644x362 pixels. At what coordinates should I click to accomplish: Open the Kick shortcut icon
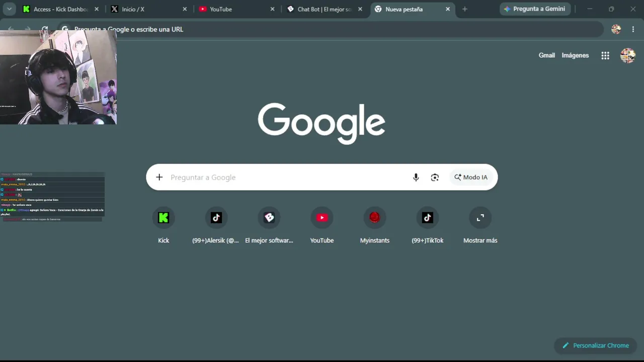(x=164, y=218)
